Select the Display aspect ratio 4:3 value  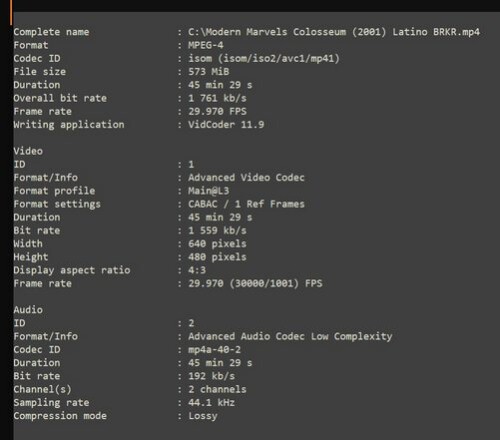point(197,270)
